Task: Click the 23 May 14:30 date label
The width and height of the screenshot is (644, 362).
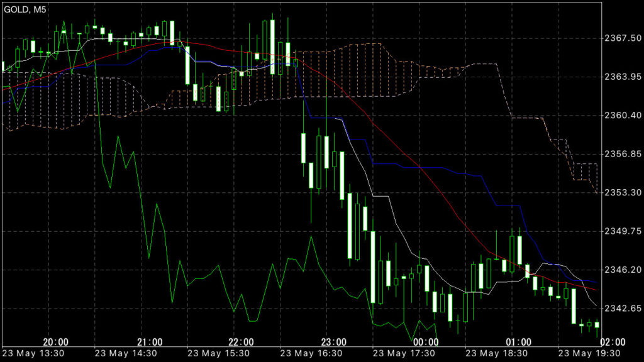Action: 126,353
